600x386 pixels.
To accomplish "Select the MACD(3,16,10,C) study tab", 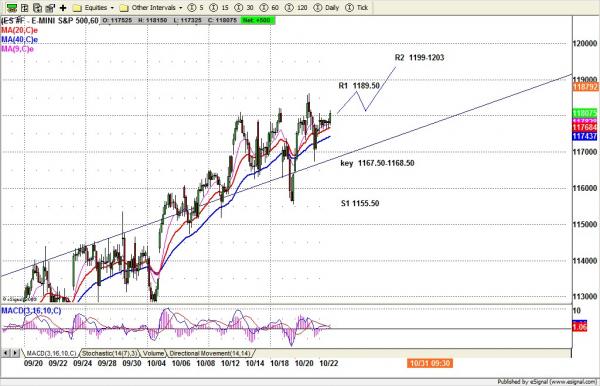I will 51,353.
